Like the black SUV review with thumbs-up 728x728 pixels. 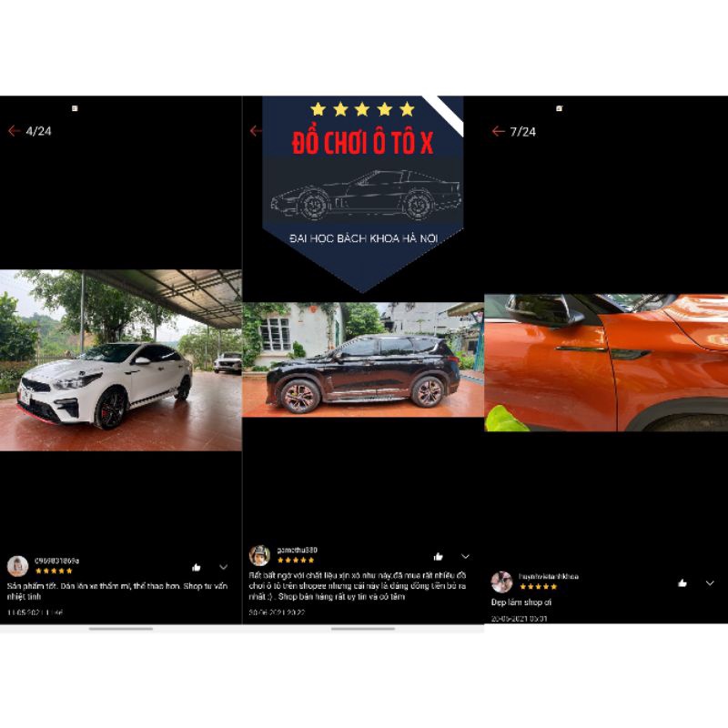tap(439, 556)
